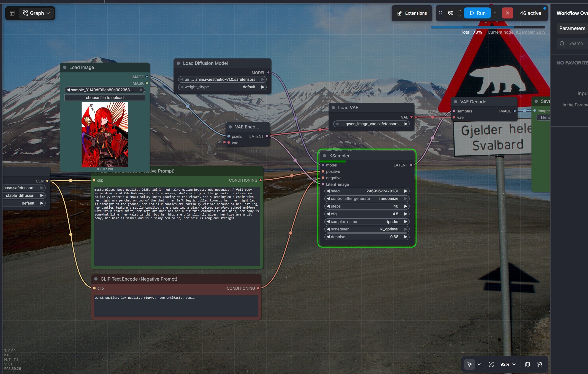Click the next-model arrow on the anima-aesthetic unet field
The width and height of the screenshot is (588, 374).
pos(263,79)
